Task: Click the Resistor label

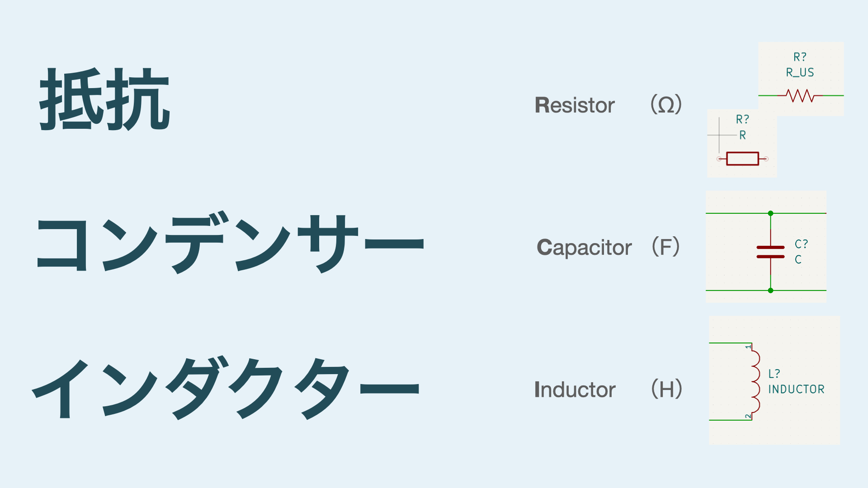Action: pyautogui.click(x=575, y=105)
